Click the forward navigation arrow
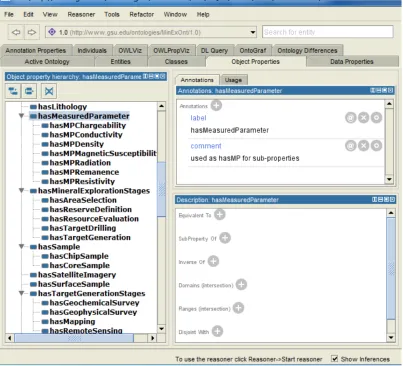 (31, 32)
